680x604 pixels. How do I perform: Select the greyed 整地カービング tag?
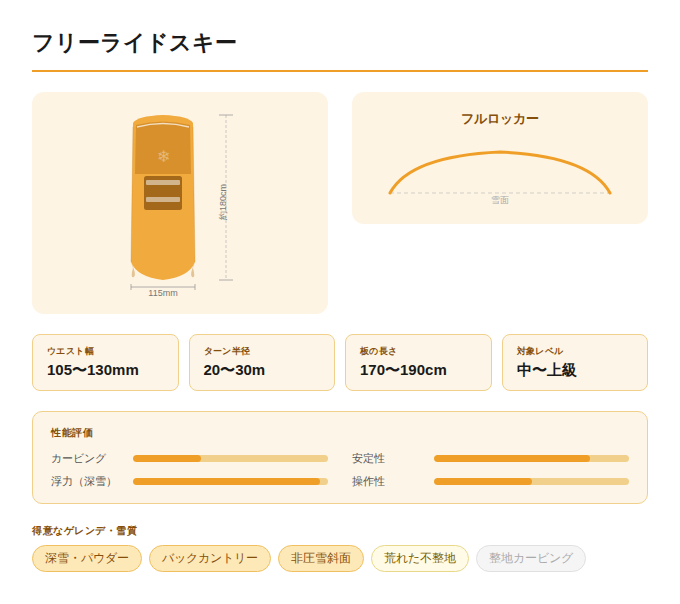(531, 558)
